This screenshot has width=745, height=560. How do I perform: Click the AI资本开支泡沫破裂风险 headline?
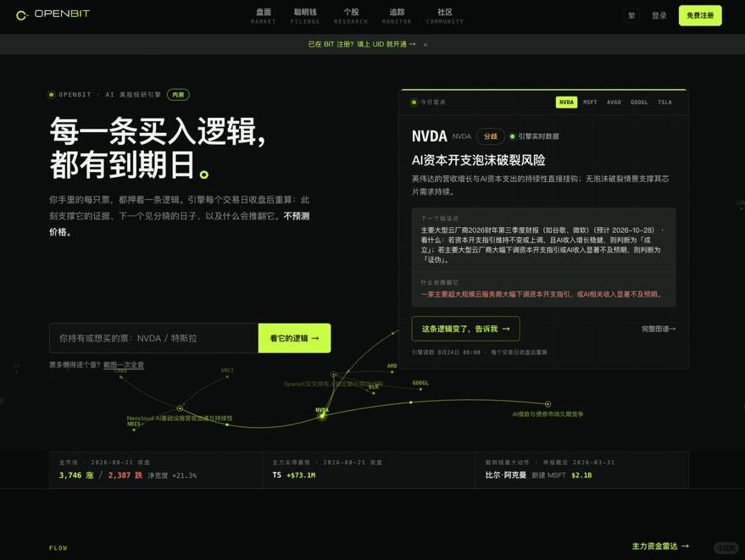point(479,160)
